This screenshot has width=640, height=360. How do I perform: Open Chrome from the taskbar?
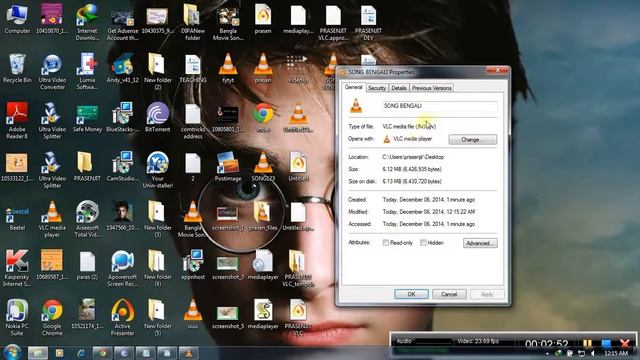point(102,353)
